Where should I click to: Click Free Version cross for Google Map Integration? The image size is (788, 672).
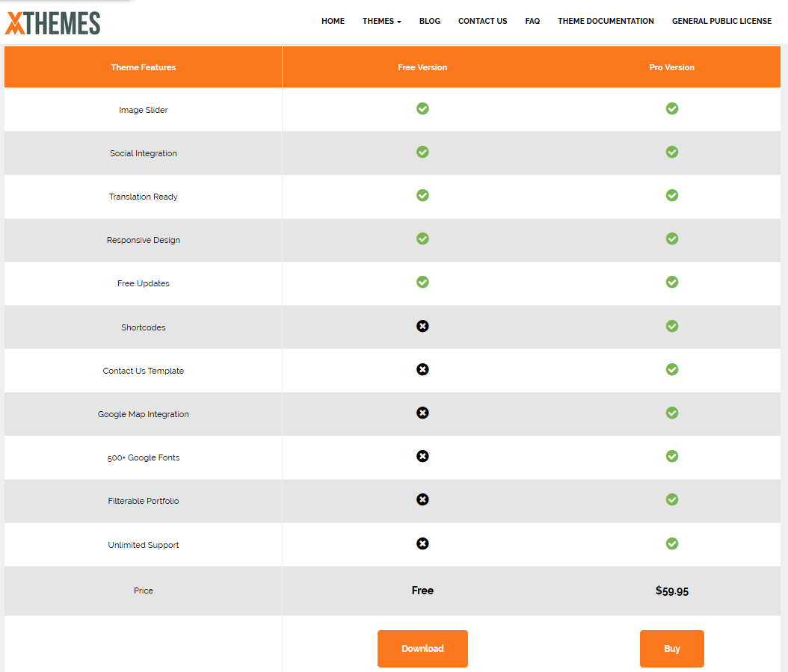pos(422,413)
